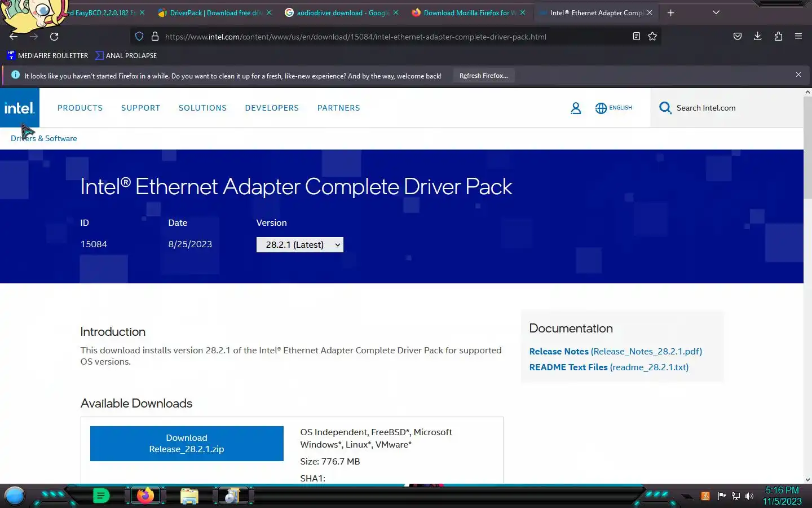The height and width of the screenshot is (508, 812).
Task: Open the PARTNERS menu
Action: (338, 108)
